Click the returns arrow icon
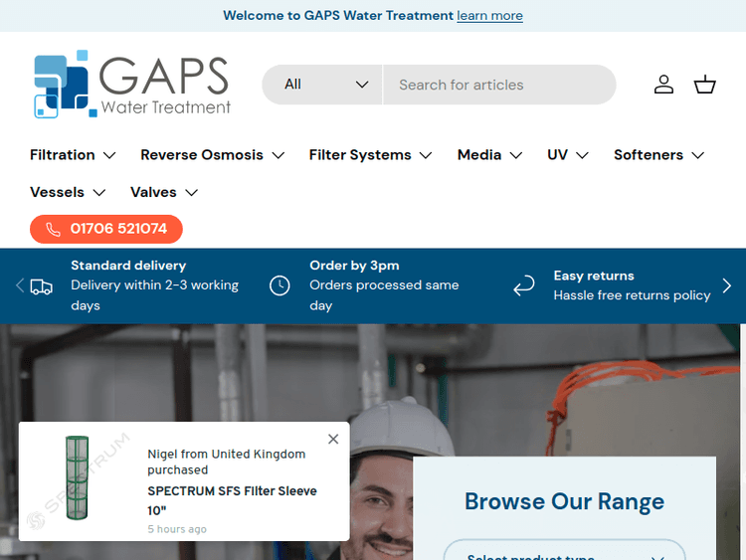The width and height of the screenshot is (746, 560). click(524, 285)
